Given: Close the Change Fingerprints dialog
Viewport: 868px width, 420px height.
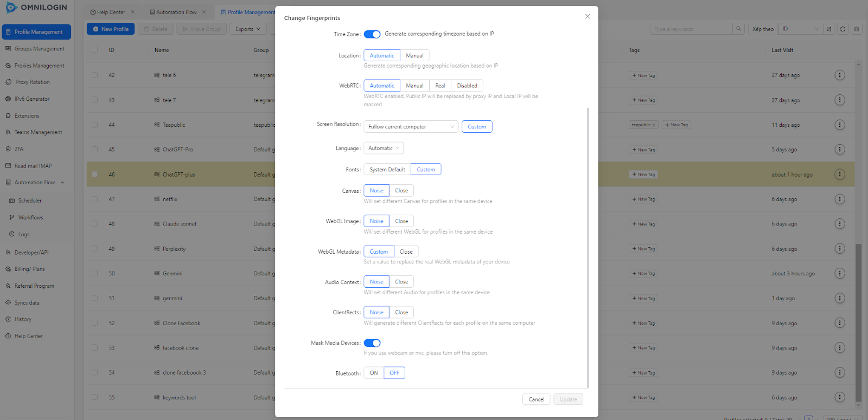Looking at the screenshot, I should point(588,16).
